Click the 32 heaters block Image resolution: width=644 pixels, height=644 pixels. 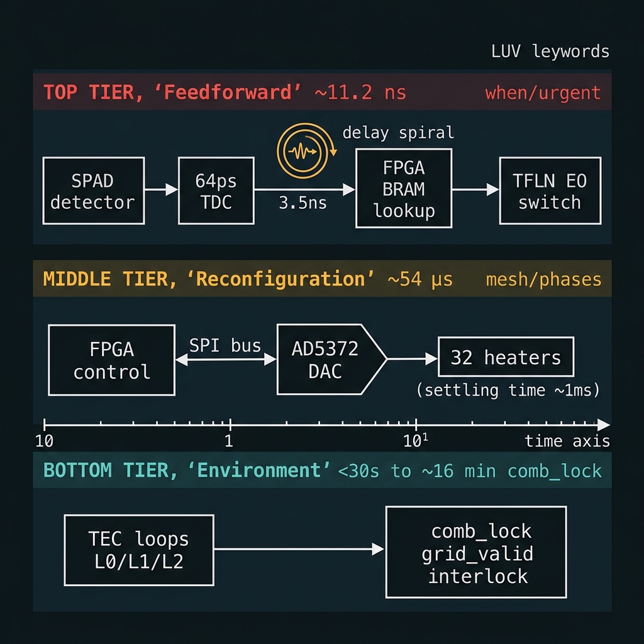pos(506,357)
